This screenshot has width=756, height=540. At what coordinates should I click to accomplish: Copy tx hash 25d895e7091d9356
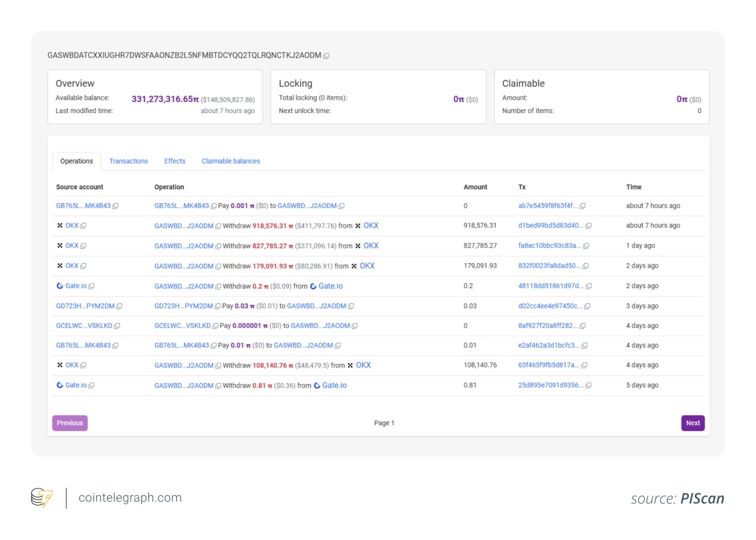coord(589,385)
